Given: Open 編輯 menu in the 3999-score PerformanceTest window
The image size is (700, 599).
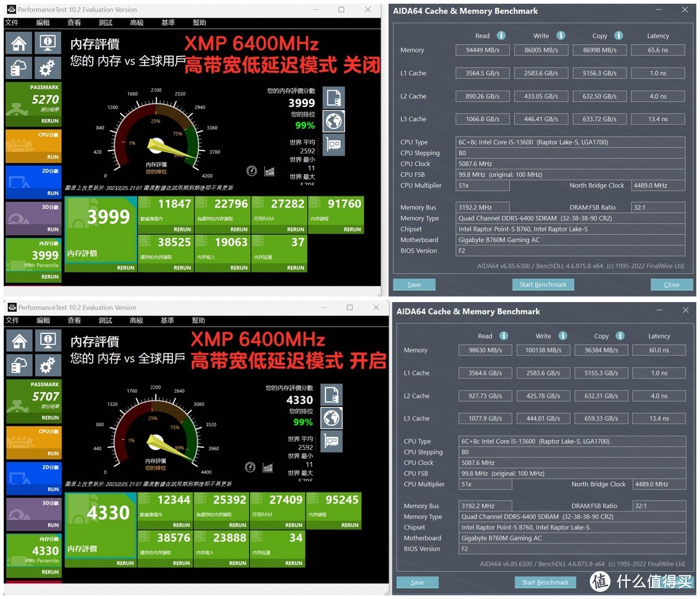Looking at the screenshot, I should 43,23.
